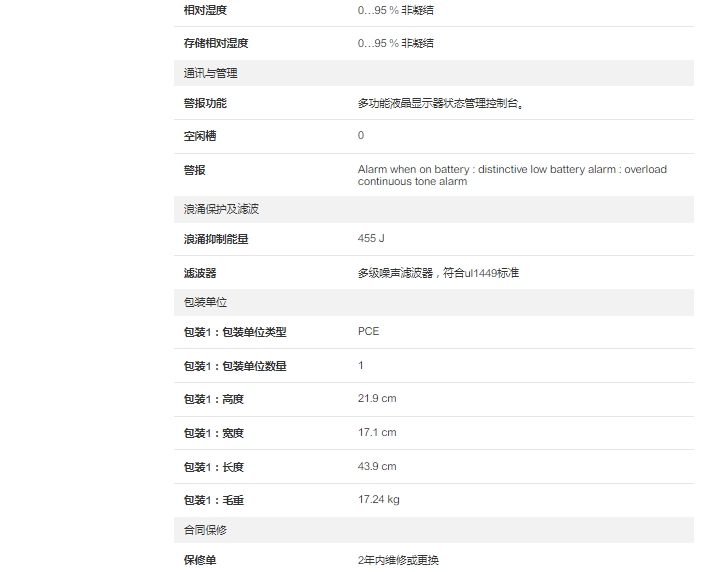Select the 警报功能 label
The image size is (701, 572).
tap(205, 103)
